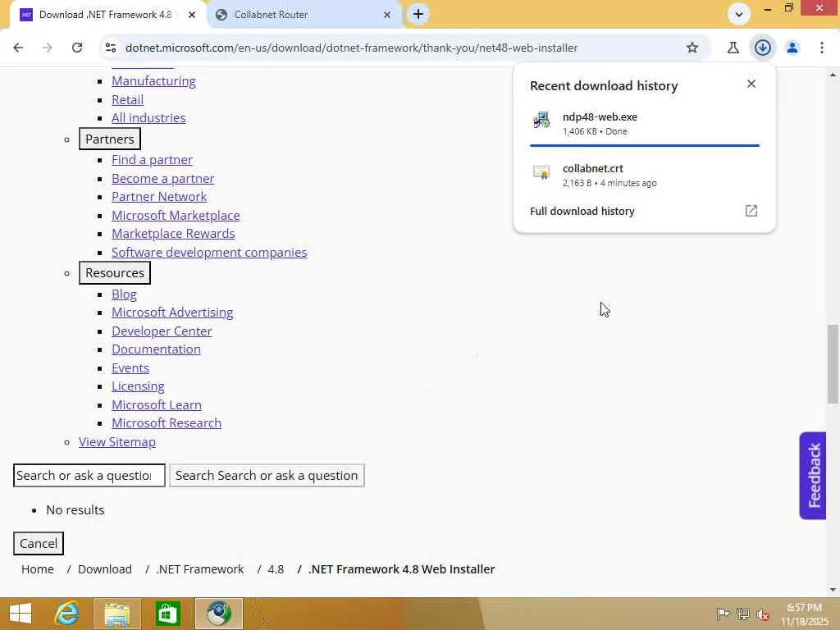This screenshot has width=840, height=630.
Task: Reload the current page
Action: tap(77, 48)
